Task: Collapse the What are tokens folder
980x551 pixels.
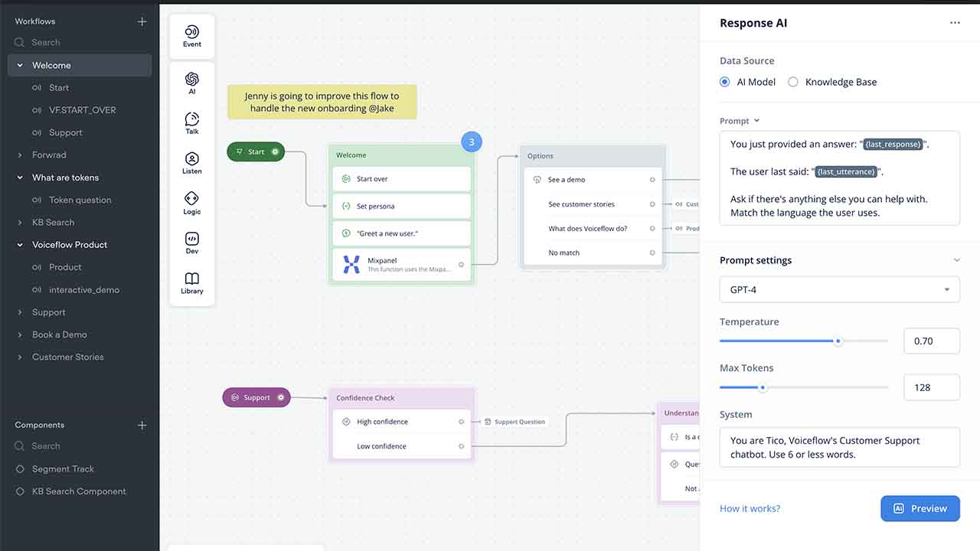Action: [x=20, y=178]
